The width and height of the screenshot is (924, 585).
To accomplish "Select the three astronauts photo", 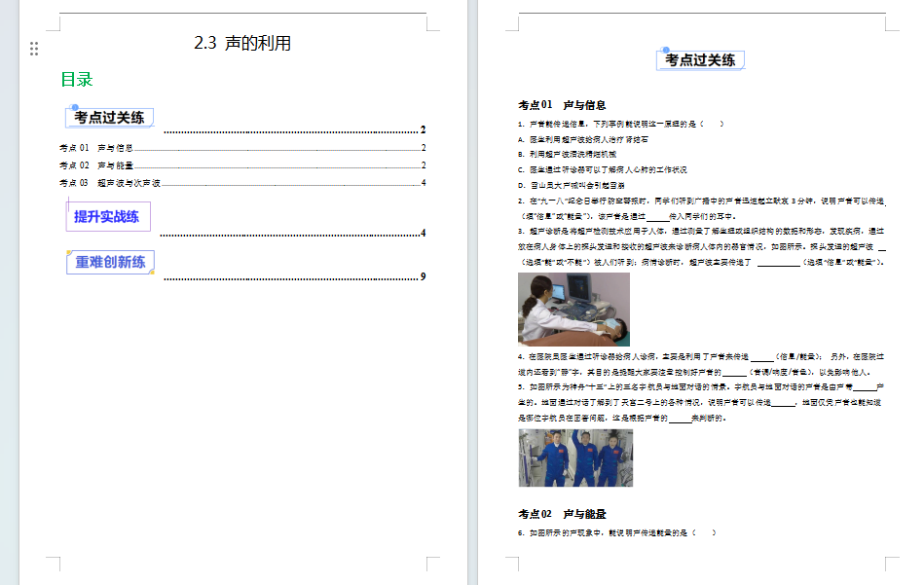I will [x=575, y=457].
